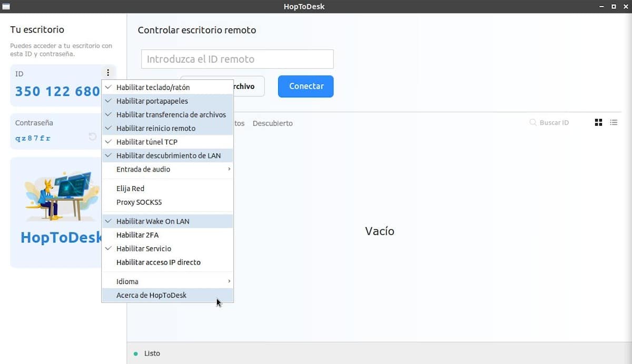Click the ID number 350 122 680

[x=57, y=92]
